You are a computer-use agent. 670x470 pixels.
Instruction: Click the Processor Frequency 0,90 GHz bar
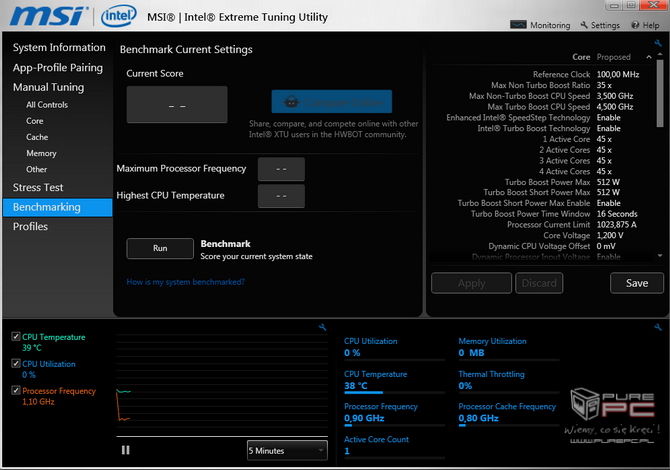click(x=394, y=425)
